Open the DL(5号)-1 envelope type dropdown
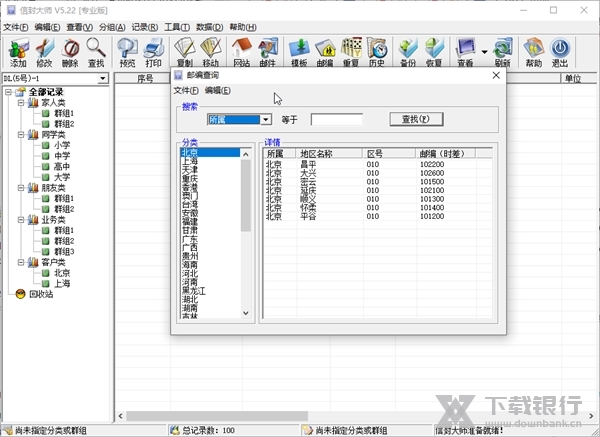The image size is (600, 437). tap(103, 78)
